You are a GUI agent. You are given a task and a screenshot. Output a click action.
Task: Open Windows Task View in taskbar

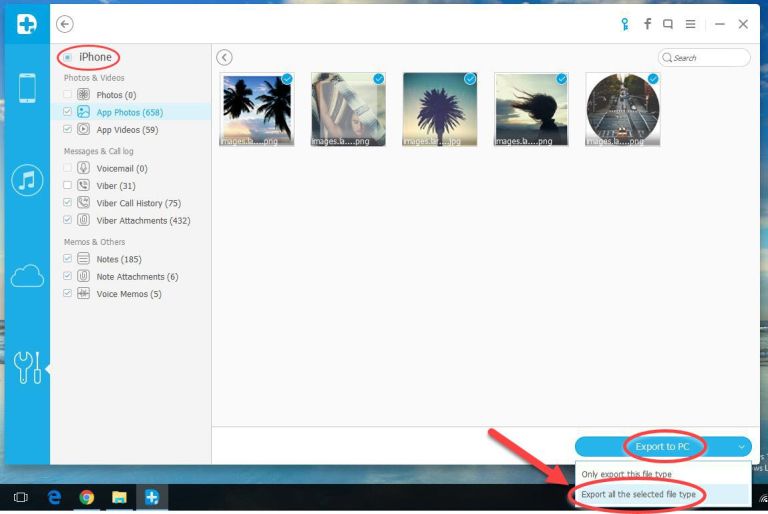click(21, 497)
